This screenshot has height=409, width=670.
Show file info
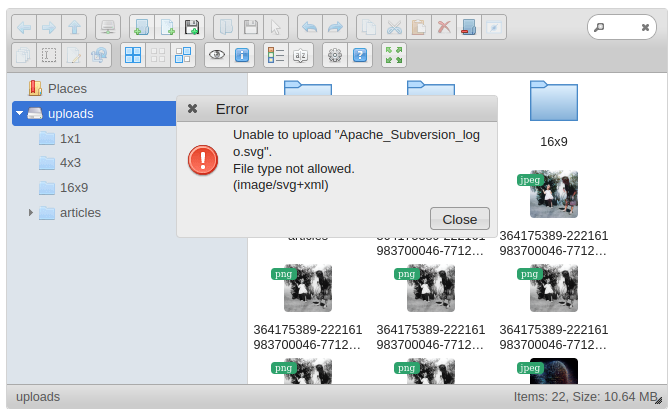click(x=242, y=55)
